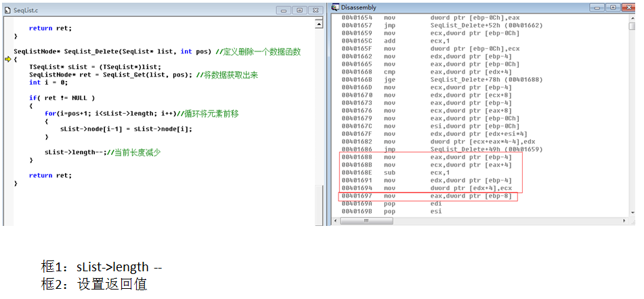
Task: Click the SeqList.c vertical scrollbar thumb
Action: click(x=319, y=205)
